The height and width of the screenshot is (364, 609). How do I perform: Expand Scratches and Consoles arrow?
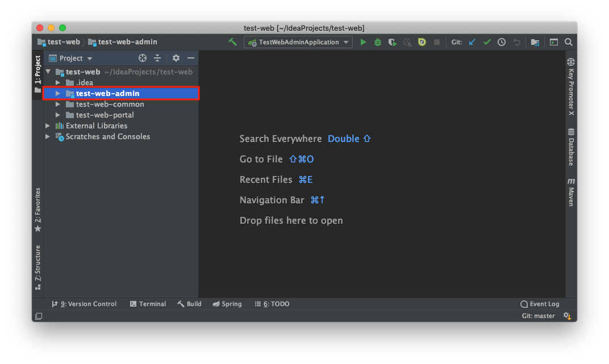pyautogui.click(x=48, y=137)
